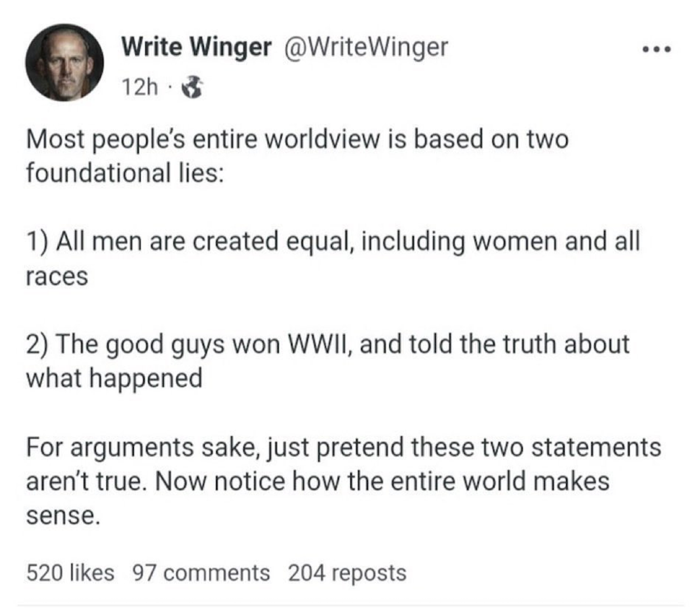Open the @WriteWinger handle link
700x610 pixels.
point(366,47)
